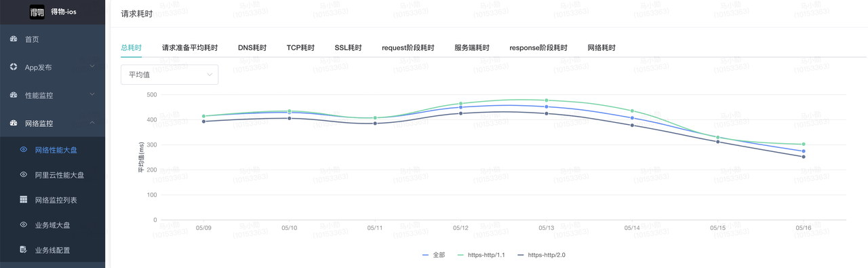The width and height of the screenshot is (868, 268).
Task: Click the 05/16 x-axis label
Action: click(x=804, y=228)
